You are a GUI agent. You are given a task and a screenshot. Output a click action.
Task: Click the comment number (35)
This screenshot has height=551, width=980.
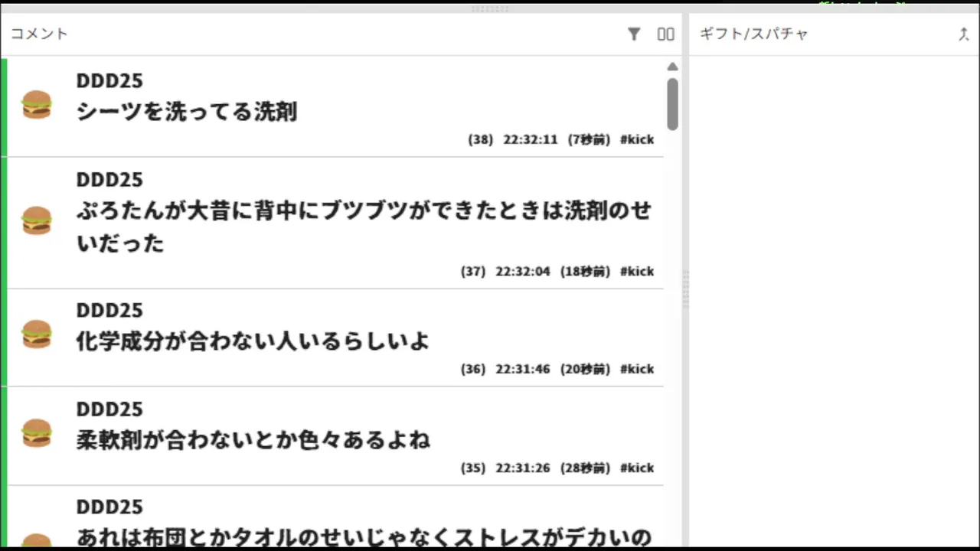click(x=473, y=468)
